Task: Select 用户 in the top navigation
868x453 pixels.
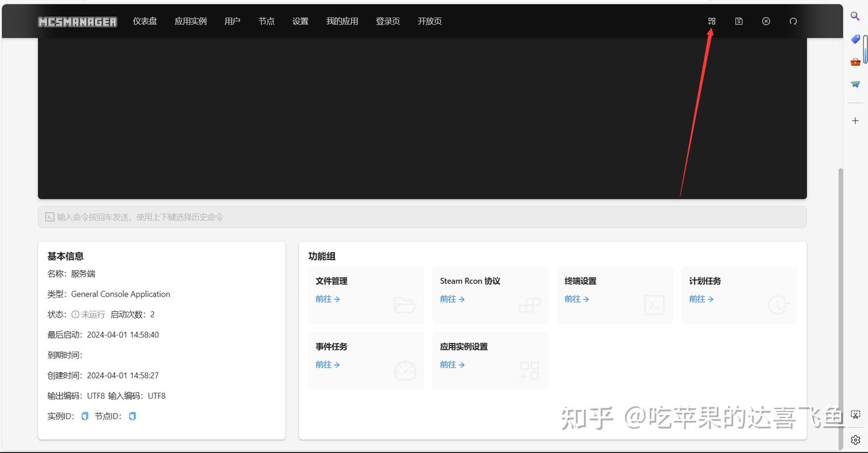Action: click(232, 21)
